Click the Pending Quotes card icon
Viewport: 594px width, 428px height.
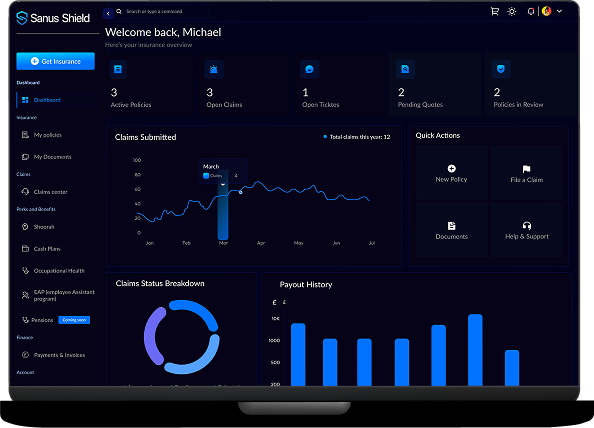pyautogui.click(x=405, y=69)
